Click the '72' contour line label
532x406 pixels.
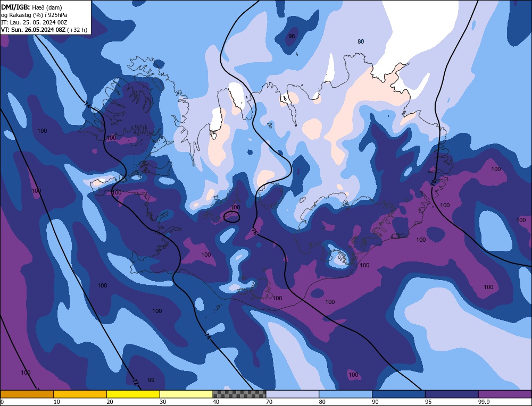coord(135,382)
